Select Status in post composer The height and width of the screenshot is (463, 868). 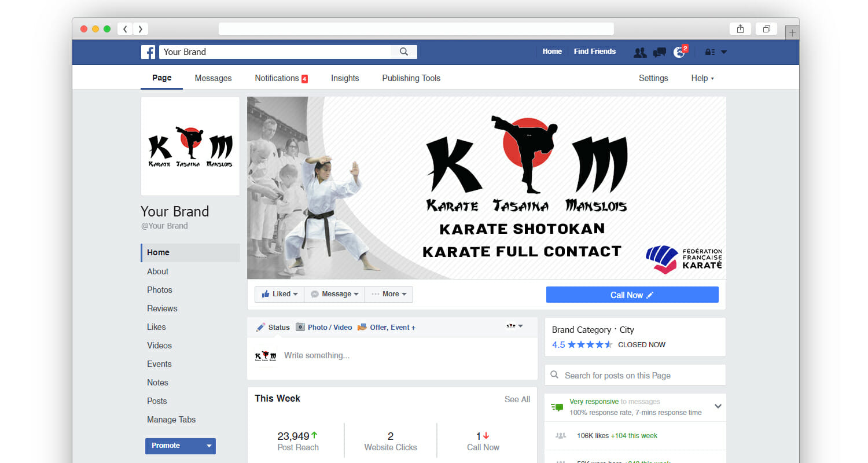[x=273, y=327]
